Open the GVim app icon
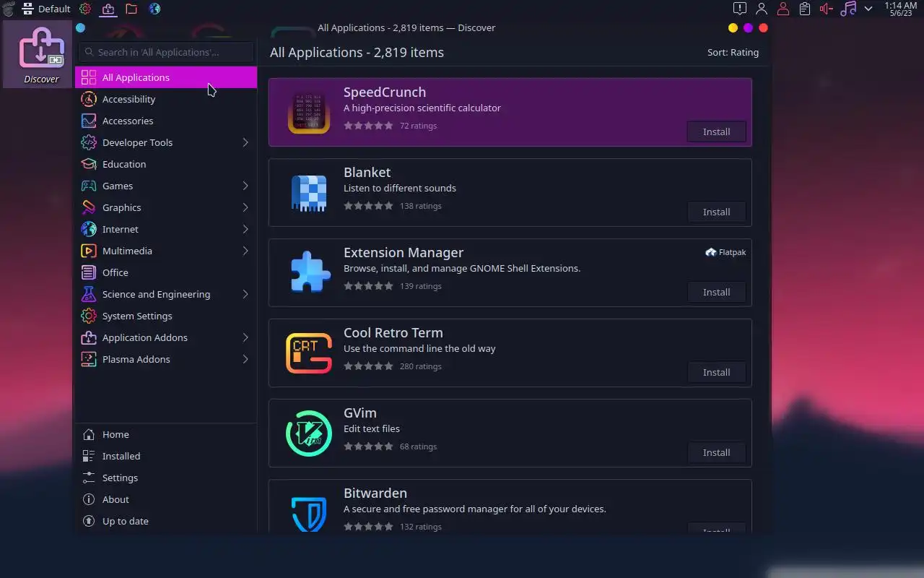The height and width of the screenshot is (578, 924). pos(309,433)
